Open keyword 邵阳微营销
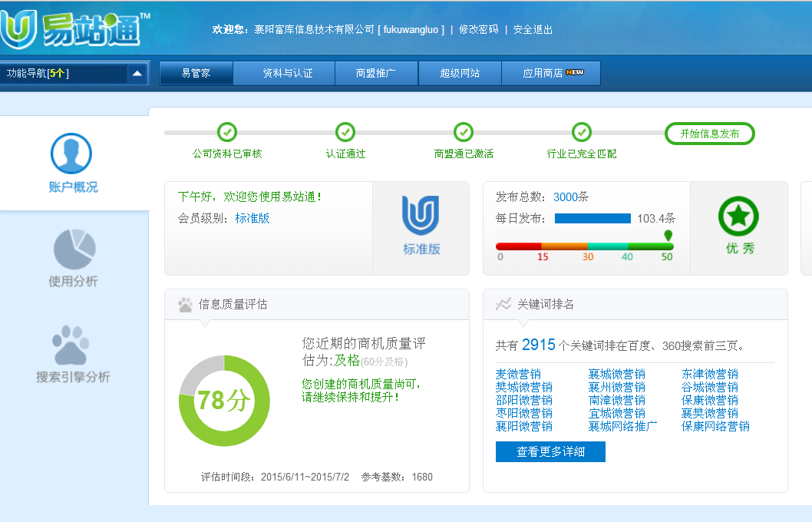This screenshot has height=522, width=812. [x=523, y=400]
